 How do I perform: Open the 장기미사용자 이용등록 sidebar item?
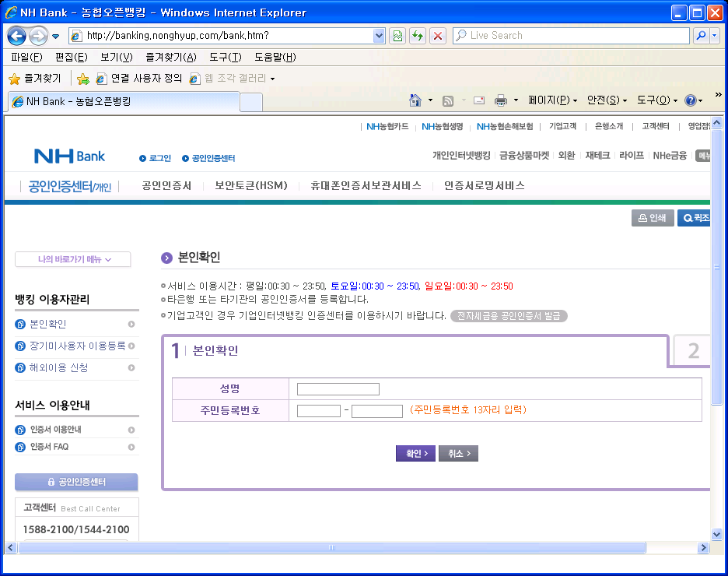coord(75,346)
